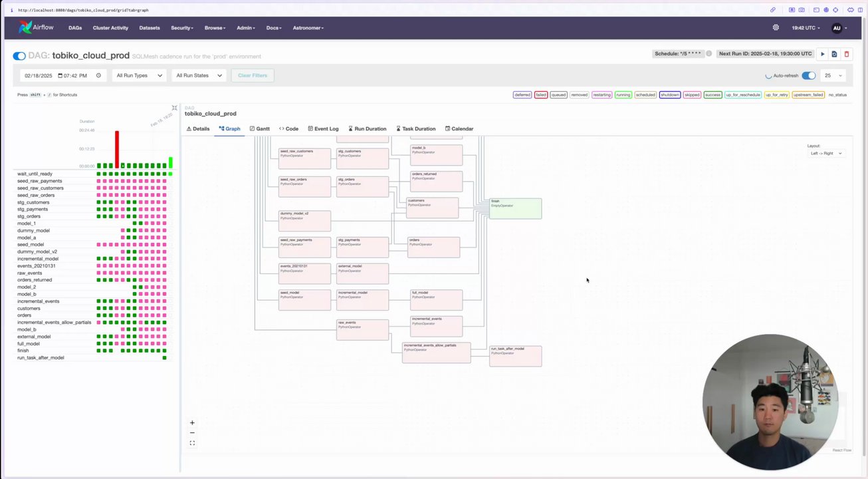The width and height of the screenshot is (868, 479).
Task: Click the Airflow pinwheel logo
Action: [x=25, y=27]
